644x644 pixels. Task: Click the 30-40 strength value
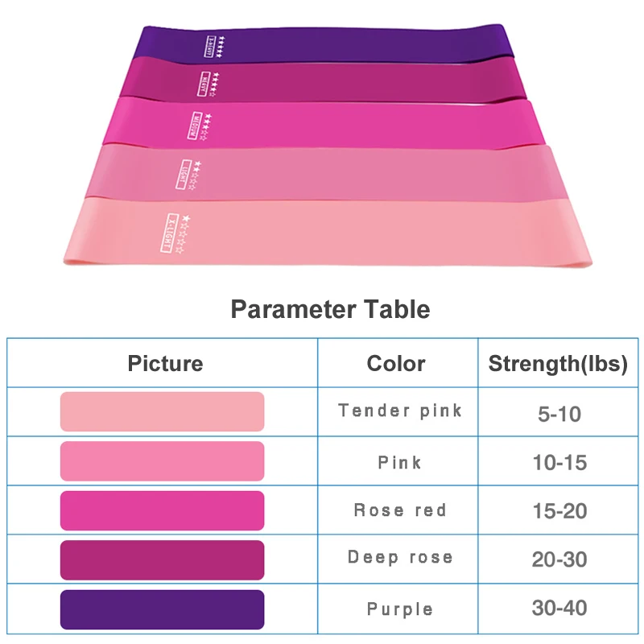(559, 608)
